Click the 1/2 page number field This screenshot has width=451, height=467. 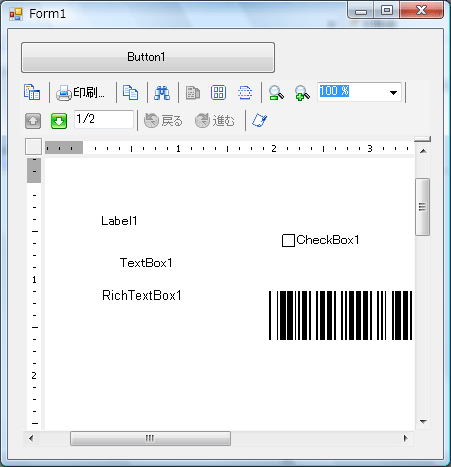[x=104, y=119]
